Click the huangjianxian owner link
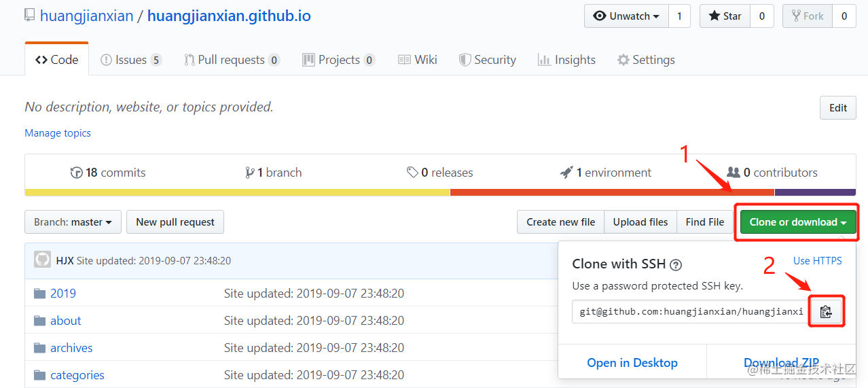The width and height of the screenshot is (868, 388). (87, 16)
